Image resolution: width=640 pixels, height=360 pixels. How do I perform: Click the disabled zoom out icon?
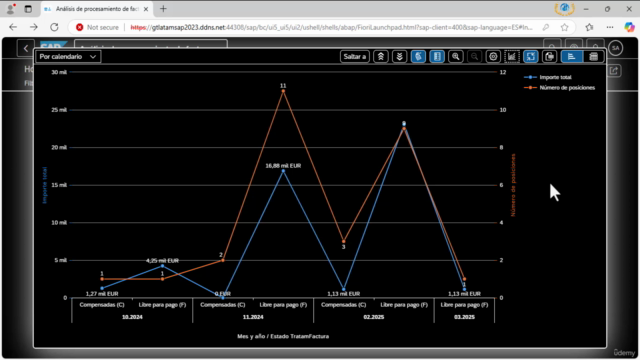tap(474, 57)
